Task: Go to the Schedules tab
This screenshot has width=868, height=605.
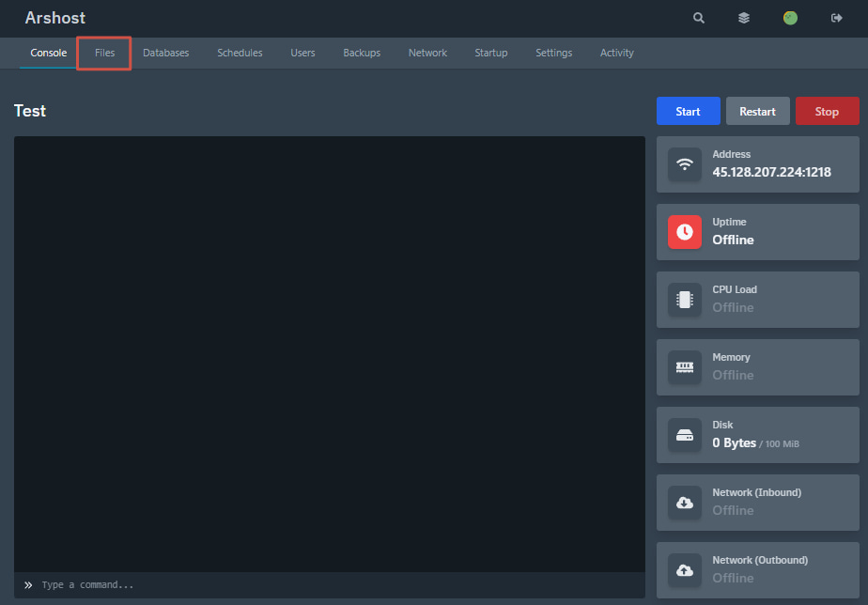Action: click(x=240, y=53)
